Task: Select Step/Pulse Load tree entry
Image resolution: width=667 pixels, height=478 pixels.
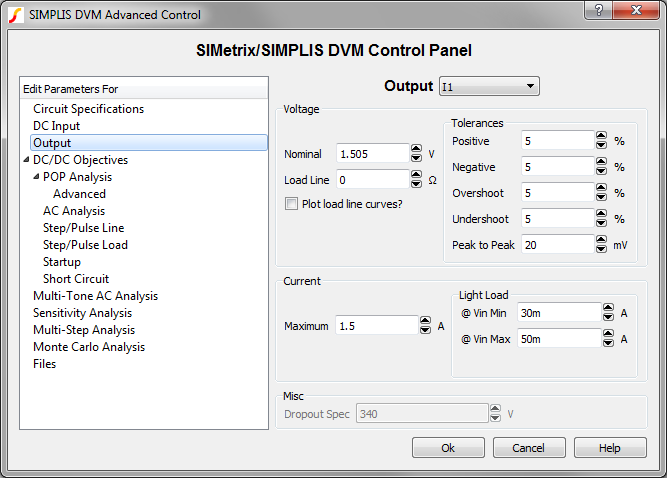Action: [85, 245]
